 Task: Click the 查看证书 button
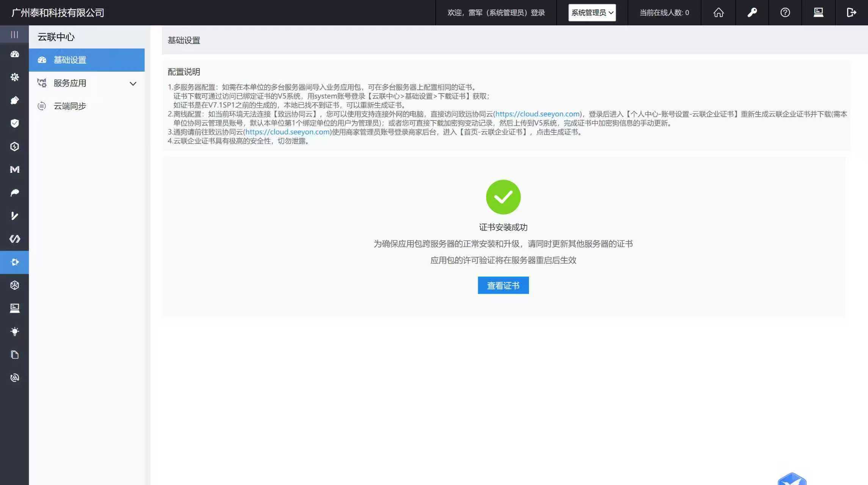pyautogui.click(x=503, y=285)
